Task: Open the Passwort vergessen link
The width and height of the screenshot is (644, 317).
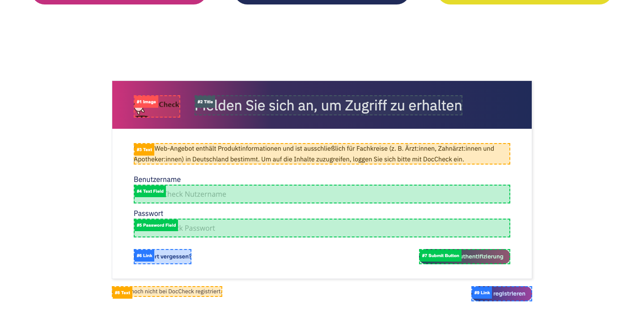Action: [172, 257]
